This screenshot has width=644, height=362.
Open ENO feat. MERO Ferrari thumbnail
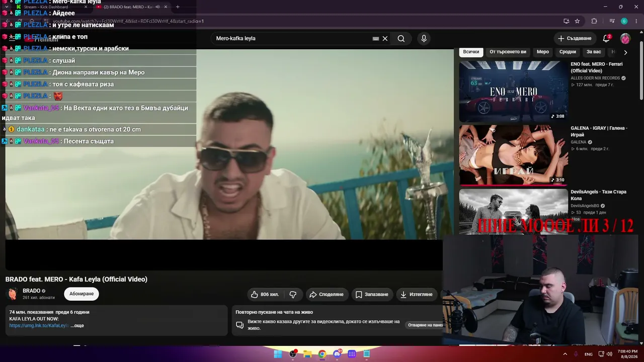[x=513, y=92]
